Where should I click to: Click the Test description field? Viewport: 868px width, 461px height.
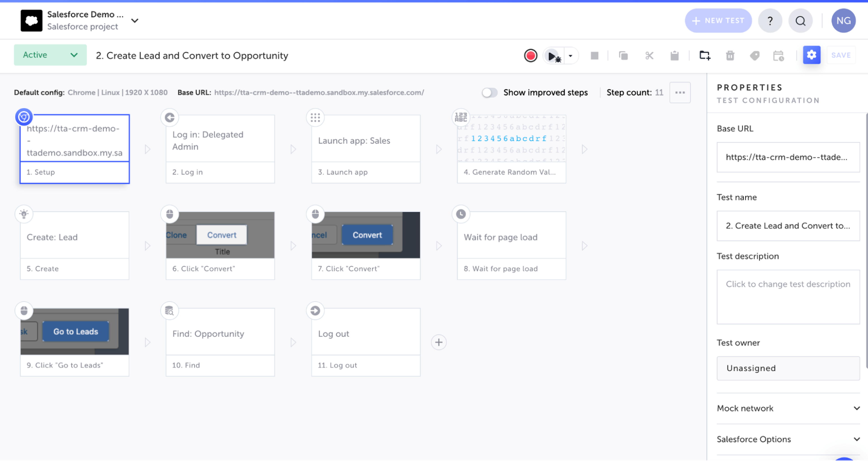tap(788, 297)
